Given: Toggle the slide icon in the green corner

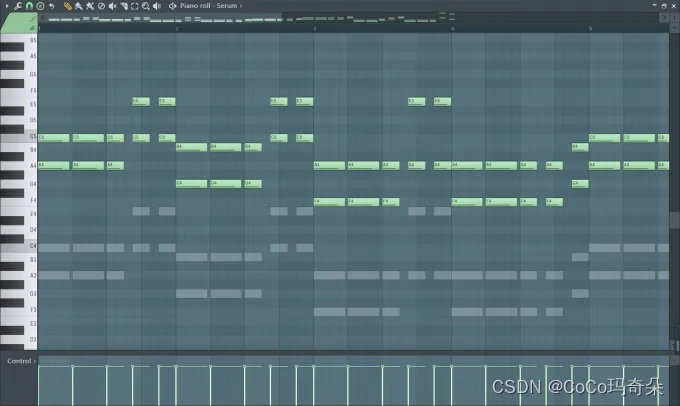Looking at the screenshot, I should (x=32, y=20).
